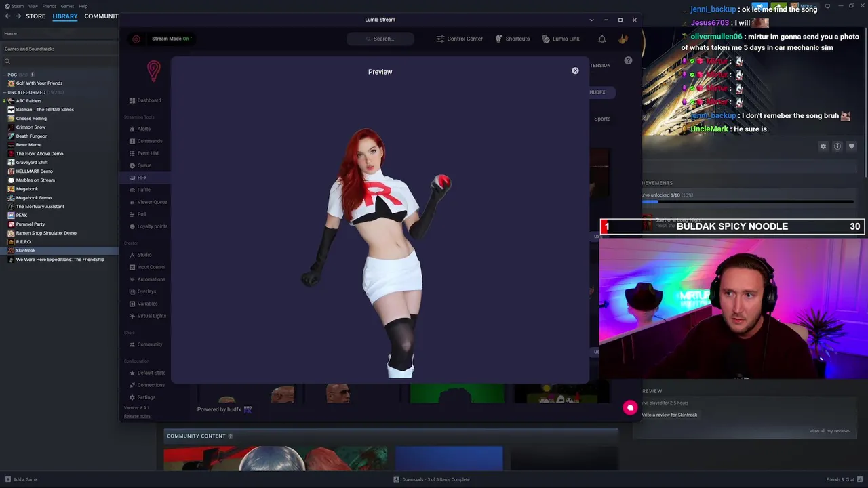868x488 pixels.
Task: Click the round red button beside Lumia's scrollbar
Action: pos(630,407)
